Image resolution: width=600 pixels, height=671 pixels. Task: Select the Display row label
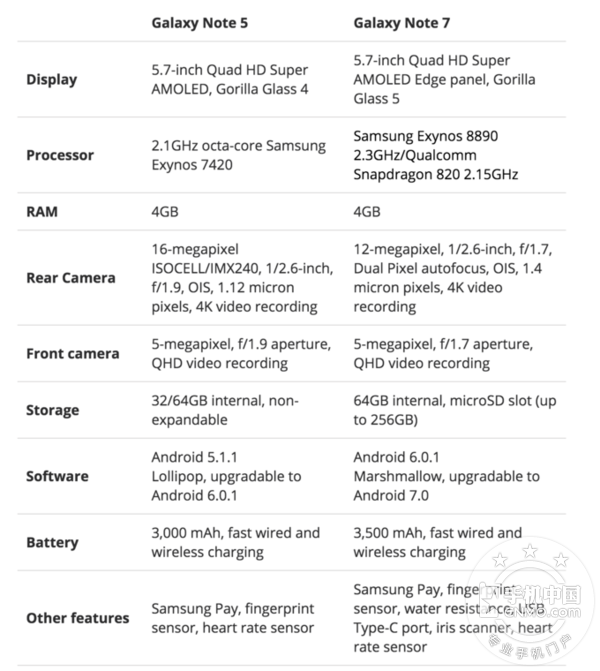point(51,79)
